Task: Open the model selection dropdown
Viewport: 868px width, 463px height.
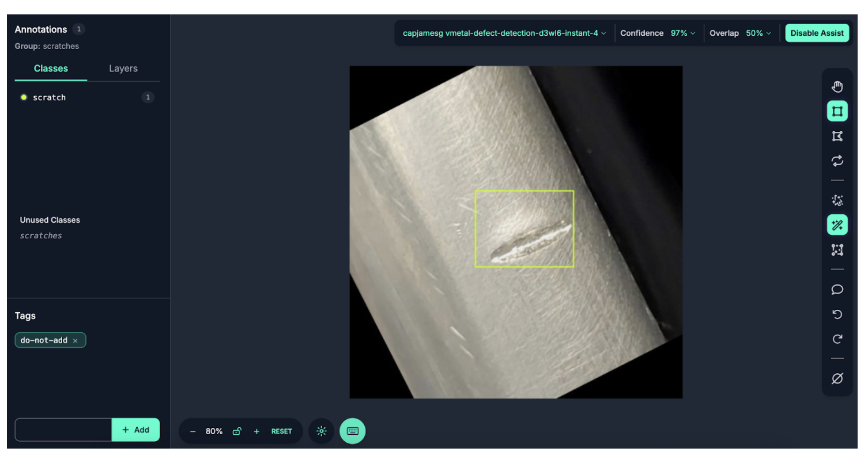Action: coord(504,33)
